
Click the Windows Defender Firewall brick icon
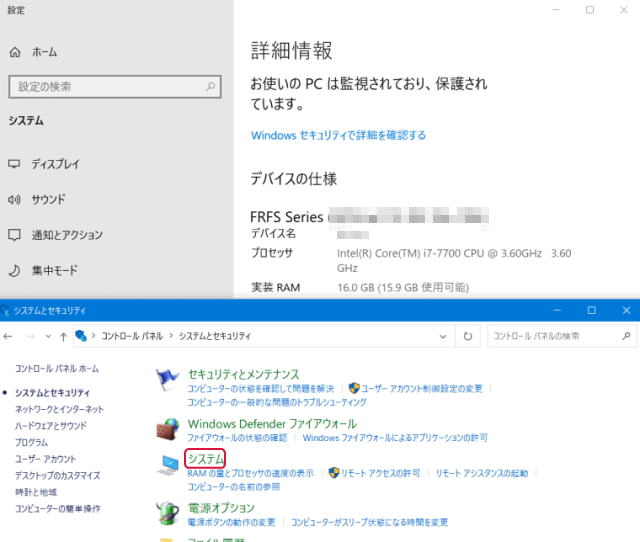tap(168, 429)
